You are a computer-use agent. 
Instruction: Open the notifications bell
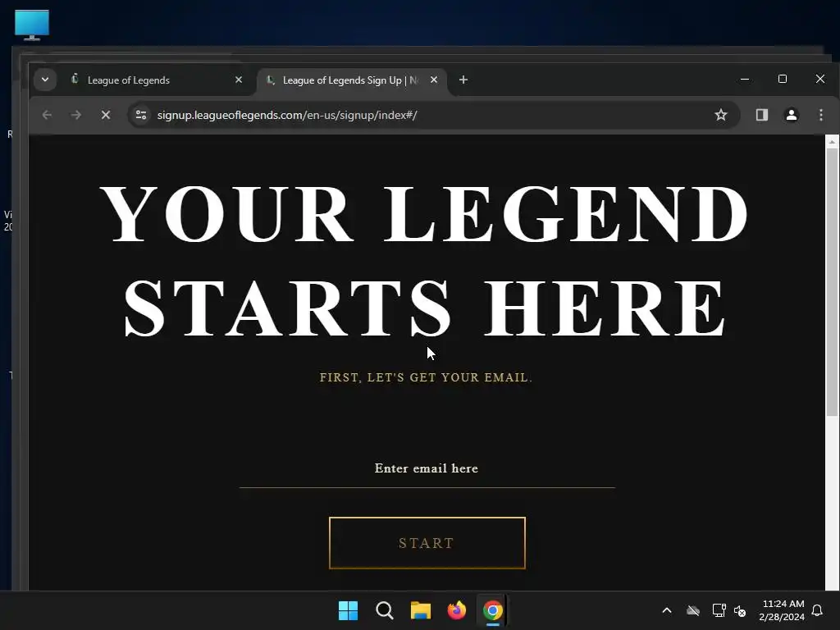pyautogui.click(x=818, y=610)
